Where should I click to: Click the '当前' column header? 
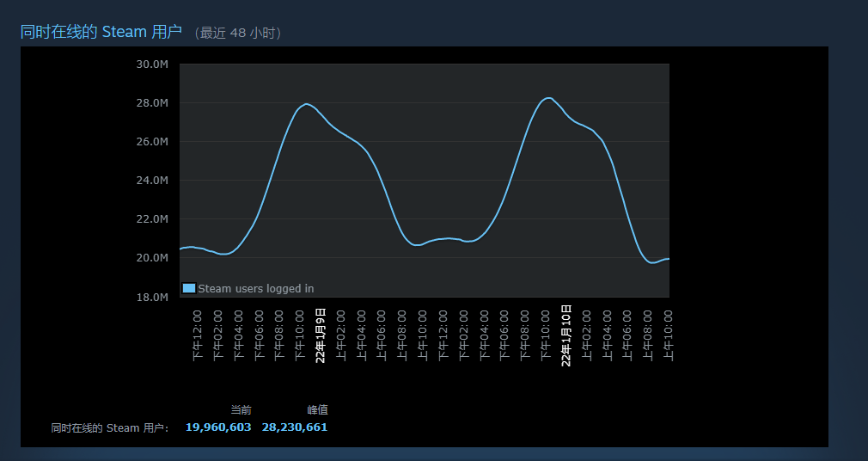[x=241, y=409]
